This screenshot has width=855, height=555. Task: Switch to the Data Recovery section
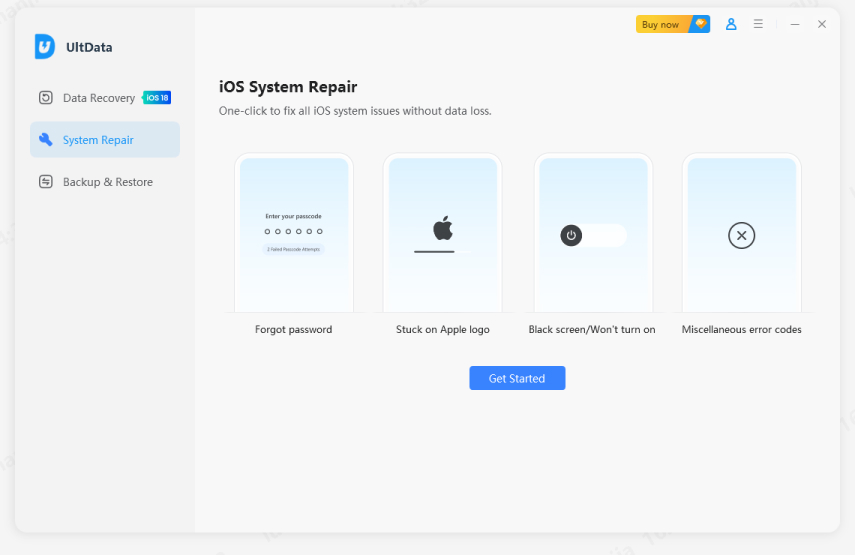[x=98, y=98]
